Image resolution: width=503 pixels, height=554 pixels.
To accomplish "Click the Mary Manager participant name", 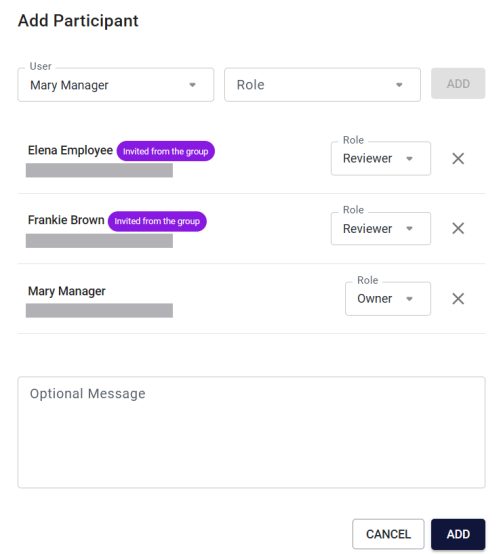I will point(67,291).
